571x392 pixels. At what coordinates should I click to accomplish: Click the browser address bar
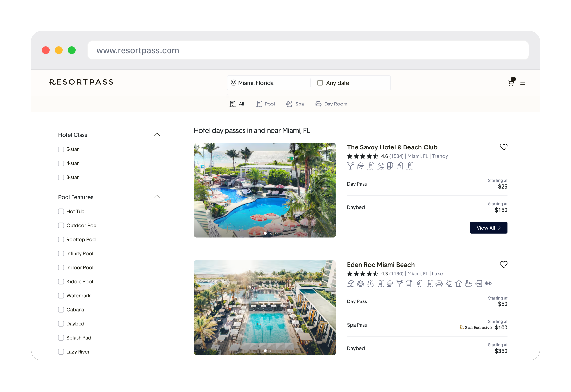pyautogui.click(x=308, y=50)
